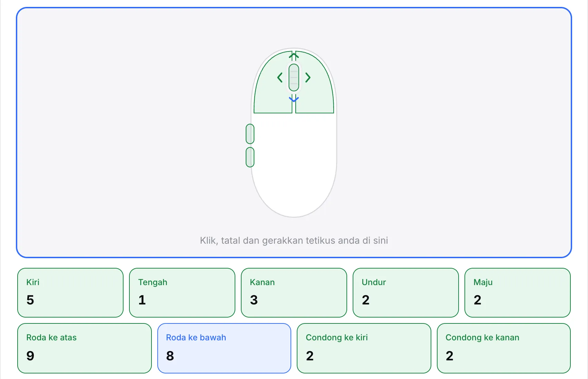Image resolution: width=588 pixels, height=379 pixels.
Task: Click the tilt-right chevron beside the wheel
Action: [308, 78]
